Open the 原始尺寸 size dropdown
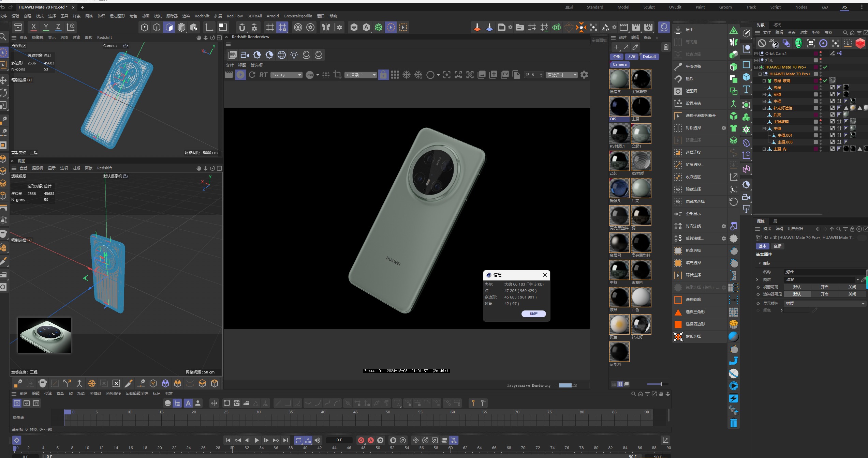This screenshot has width=868, height=458. click(x=562, y=75)
